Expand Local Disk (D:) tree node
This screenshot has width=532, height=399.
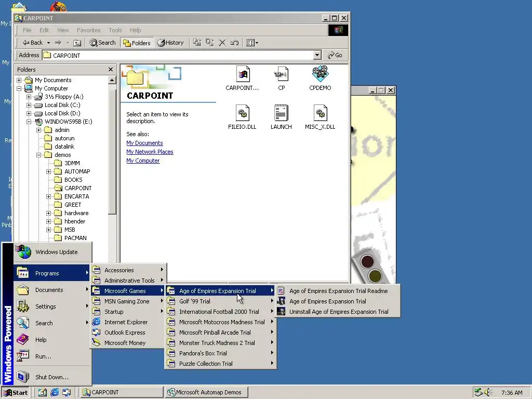(x=29, y=113)
